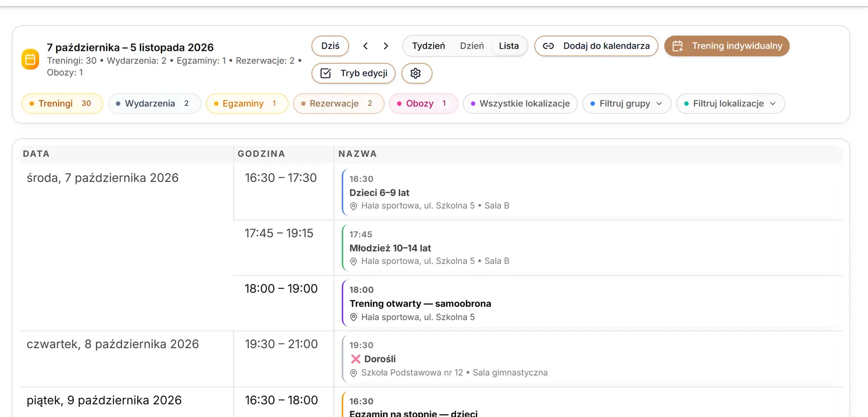Click location pin for Dzieci 6–9 lat
868x417 pixels.
pos(354,206)
